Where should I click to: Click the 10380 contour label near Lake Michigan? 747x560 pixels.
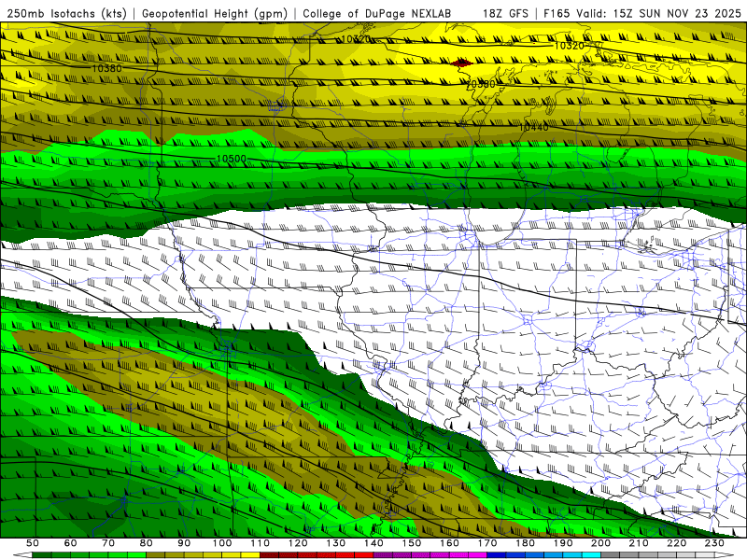pyautogui.click(x=480, y=84)
